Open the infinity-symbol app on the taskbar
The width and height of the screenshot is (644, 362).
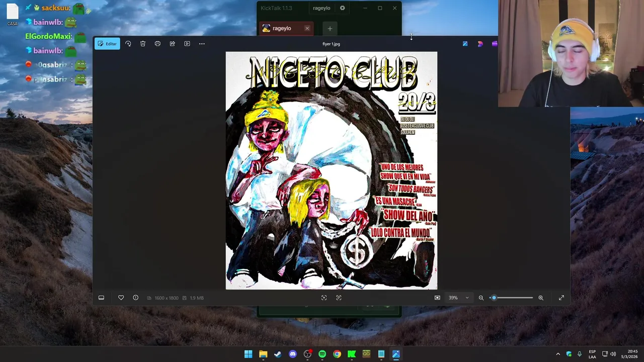click(366, 354)
